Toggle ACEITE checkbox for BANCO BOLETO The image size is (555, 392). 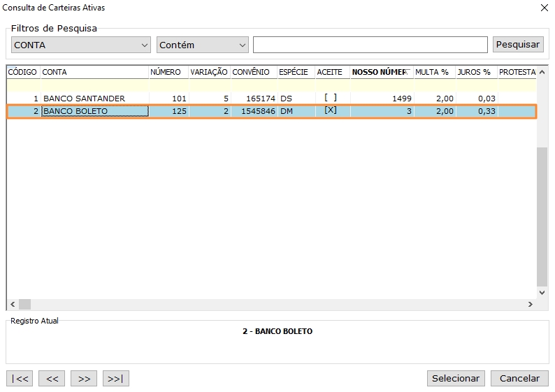pos(331,110)
